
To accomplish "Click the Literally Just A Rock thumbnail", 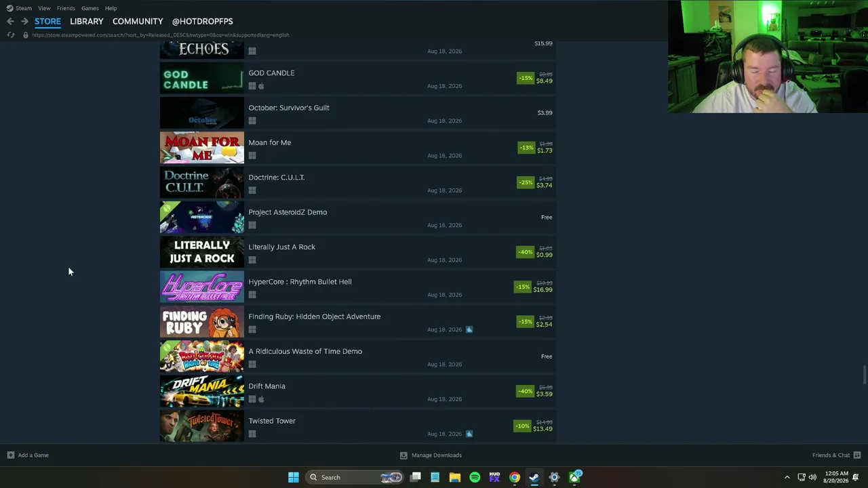I will point(202,252).
